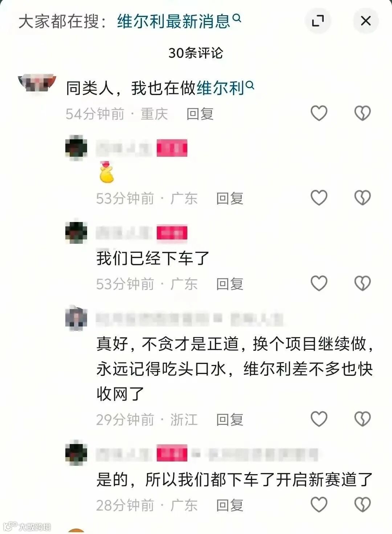Dislike the 开启新赛道 reply
The width and height of the screenshot is (392, 534).
(363, 505)
